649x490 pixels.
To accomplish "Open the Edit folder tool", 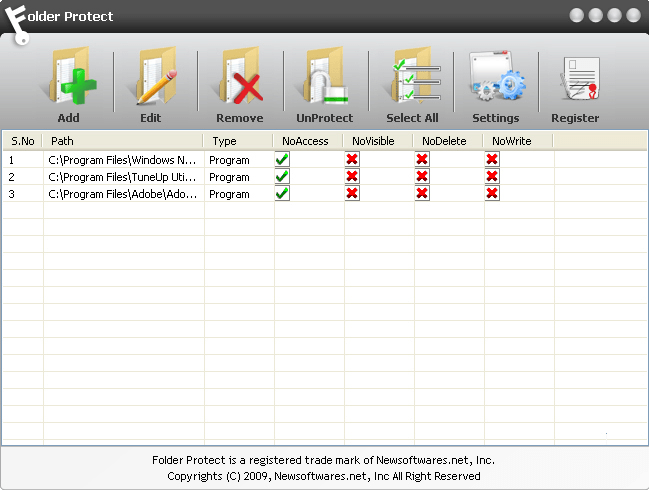I will click(156, 77).
